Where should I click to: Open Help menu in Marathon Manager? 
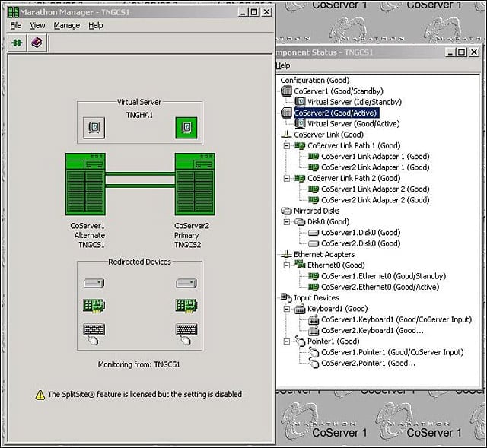click(96, 25)
